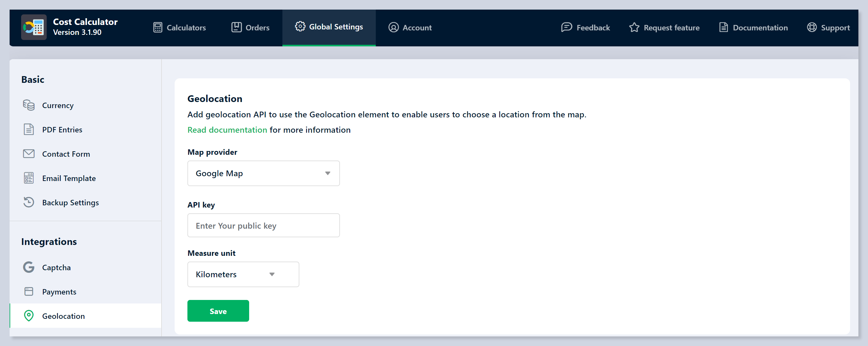The image size is (868, 346).
Task: Select the Contact Form envelope icon
Action: click(29, 153)
